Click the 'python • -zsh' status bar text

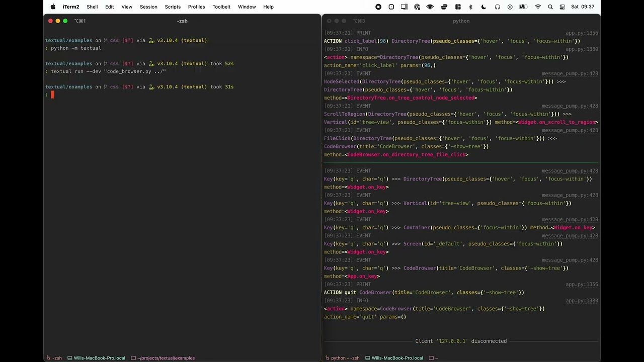(x=345, y=358)
